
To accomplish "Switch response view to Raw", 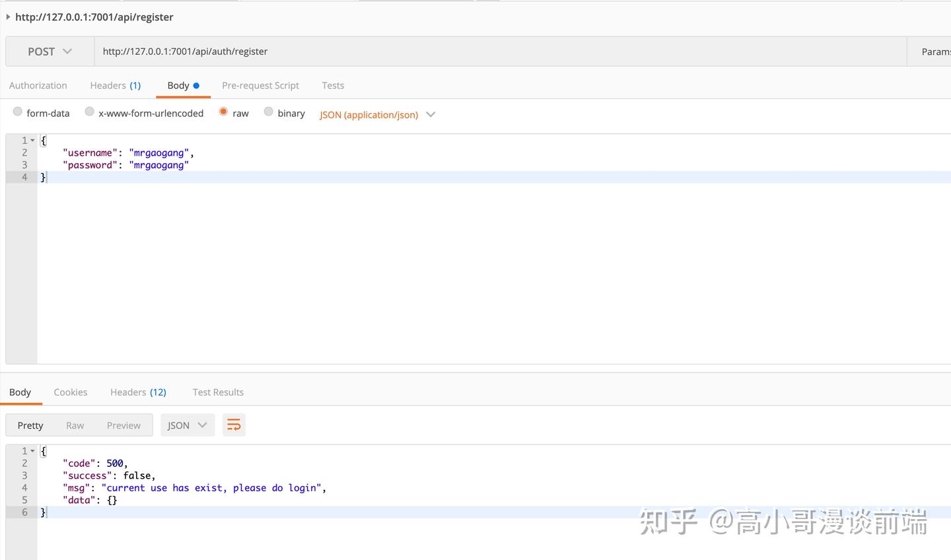I will click(x=75, y=425).
